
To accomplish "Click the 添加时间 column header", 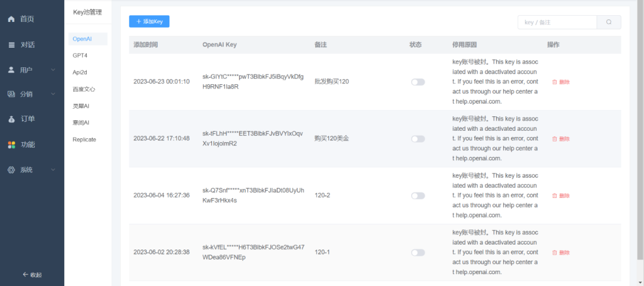I will click(145, 45).
